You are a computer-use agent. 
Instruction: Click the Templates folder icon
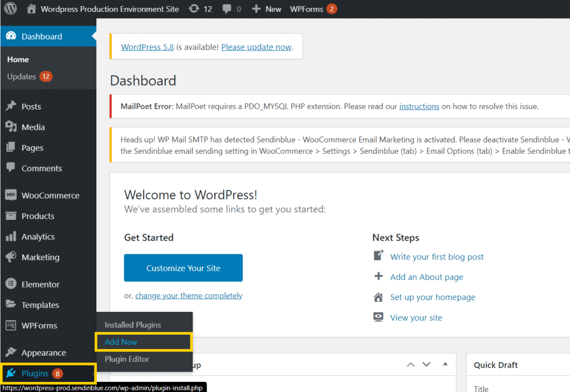(x=11, y=305)
